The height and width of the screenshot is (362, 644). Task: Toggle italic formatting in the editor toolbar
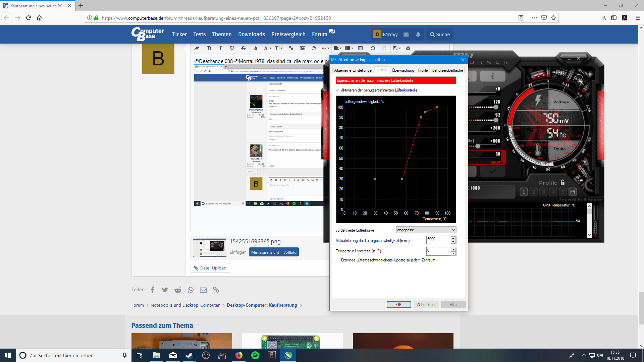tap(220, 48)
